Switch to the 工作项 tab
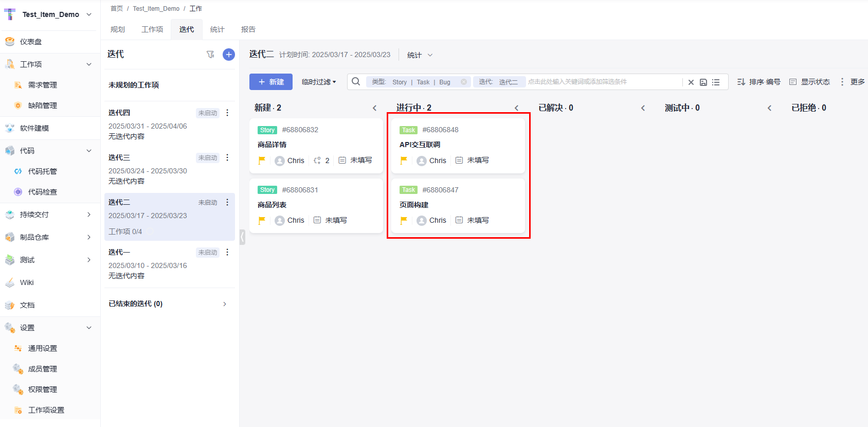Viewport: 868px width, 427px height. (x=152, y=29)
